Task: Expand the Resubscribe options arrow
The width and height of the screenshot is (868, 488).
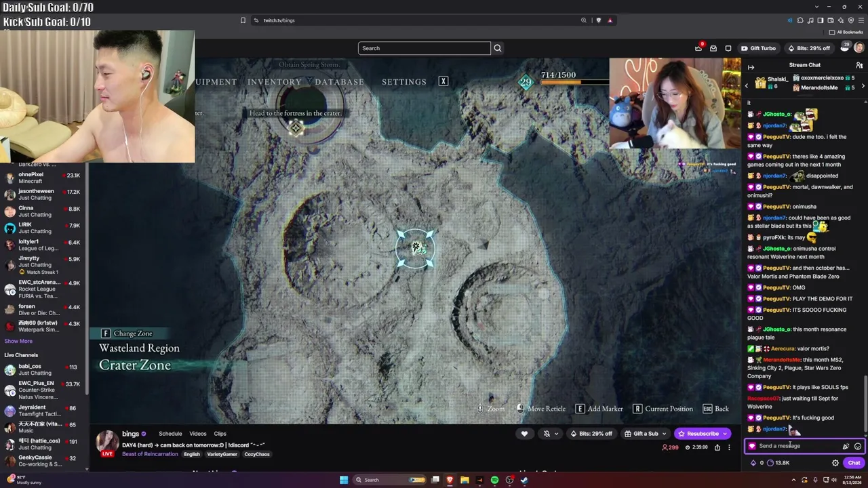Action: pos(725,434)
